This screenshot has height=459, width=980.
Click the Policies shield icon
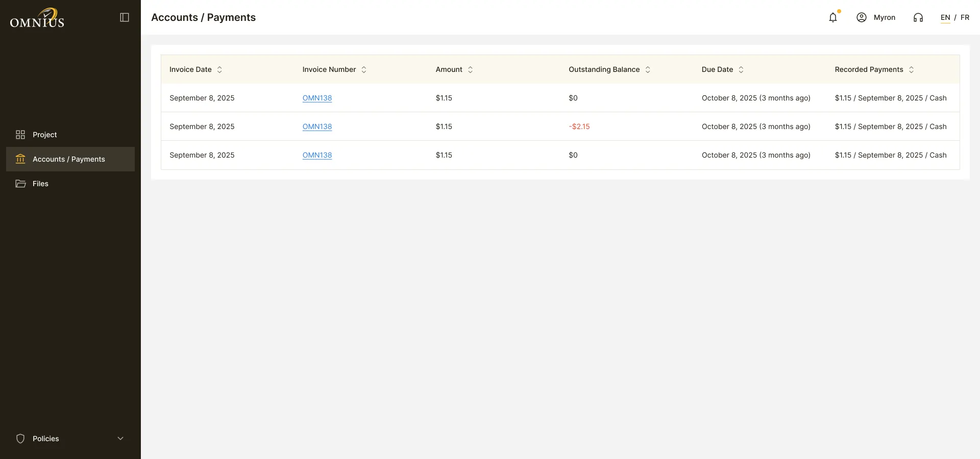[x=20, y=439]
